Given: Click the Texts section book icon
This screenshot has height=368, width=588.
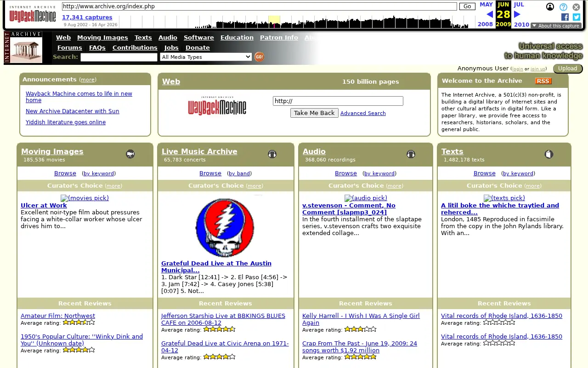Looking at the screenshot, I should [548, 154].
